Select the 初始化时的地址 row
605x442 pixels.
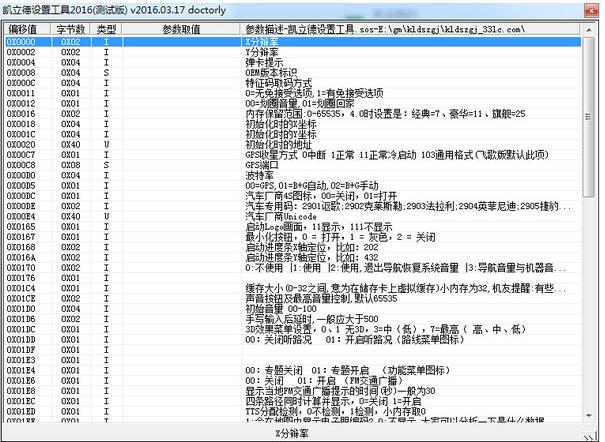point(292,145)
